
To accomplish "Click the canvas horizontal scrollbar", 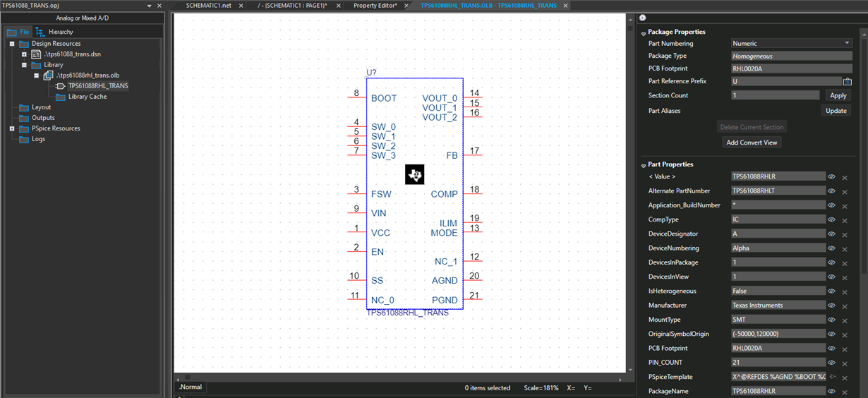I will point(400,377).
